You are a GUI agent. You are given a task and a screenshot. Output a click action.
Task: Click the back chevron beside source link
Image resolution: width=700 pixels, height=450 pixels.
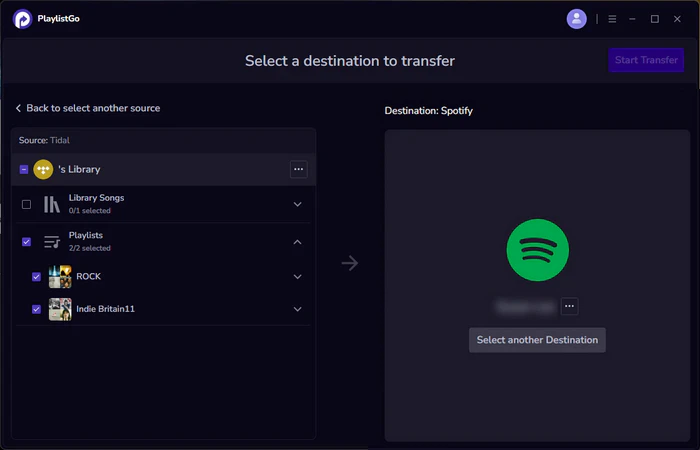[x=18, y=108]
